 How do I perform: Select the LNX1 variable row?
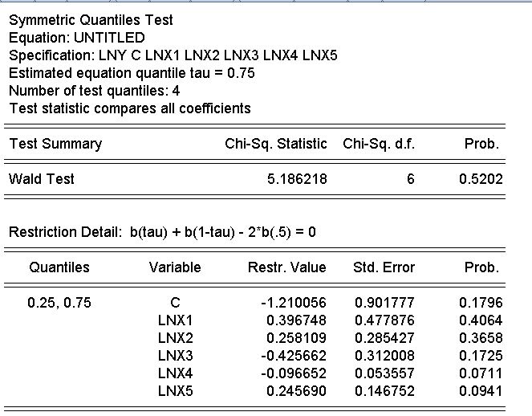click(x=175, y=320)
